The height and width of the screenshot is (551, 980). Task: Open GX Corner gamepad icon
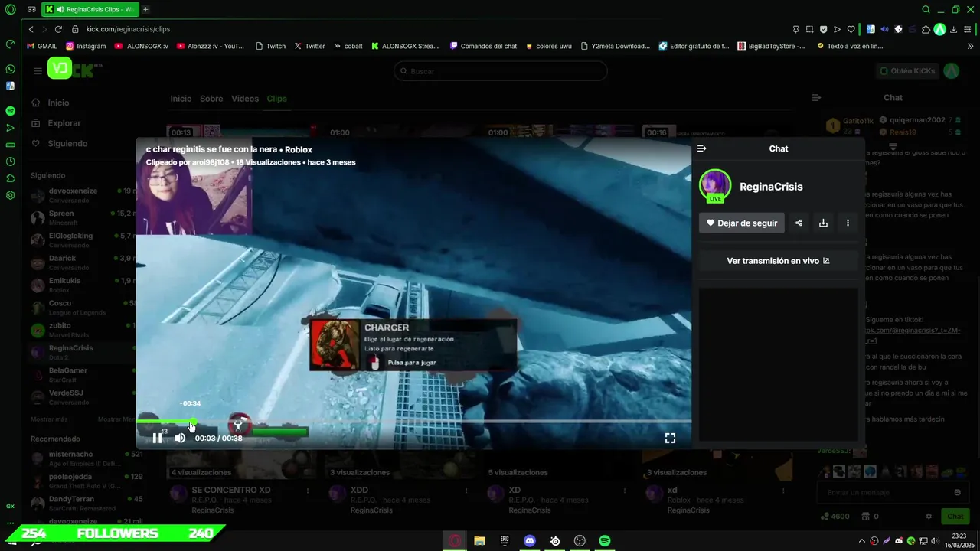pyautogui.click(x=31, y=10)
